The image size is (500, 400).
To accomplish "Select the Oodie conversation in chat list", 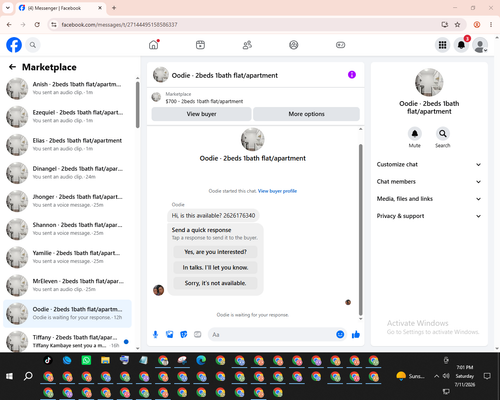I will (x=68, y=313).
